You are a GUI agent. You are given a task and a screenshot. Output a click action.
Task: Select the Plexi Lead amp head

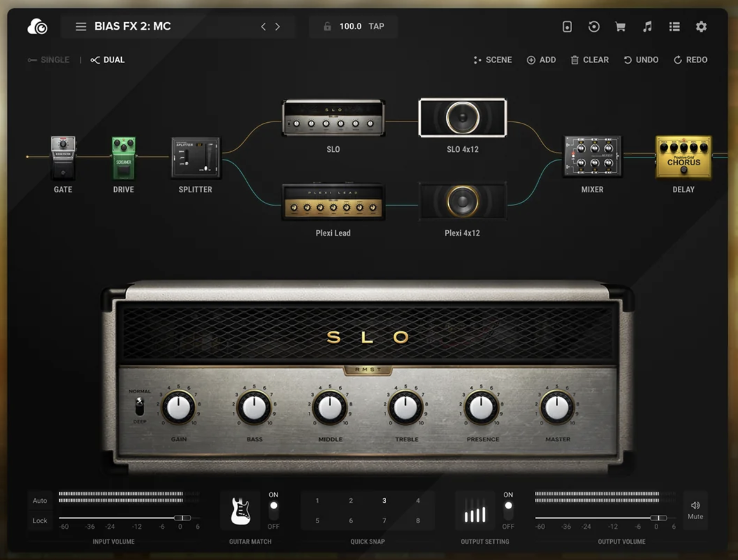pyautogui.click(x=333, y=201)
